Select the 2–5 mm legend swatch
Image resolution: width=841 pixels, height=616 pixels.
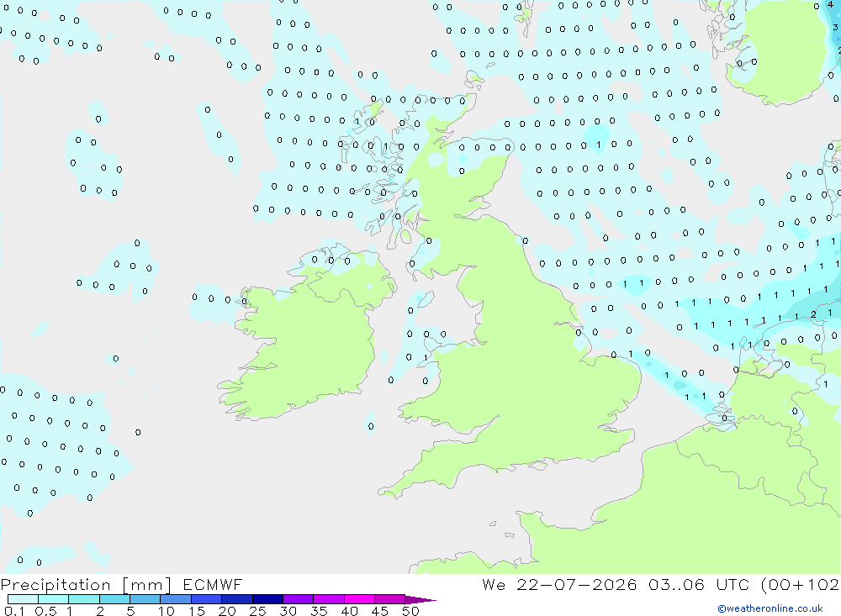click(114, 599)
